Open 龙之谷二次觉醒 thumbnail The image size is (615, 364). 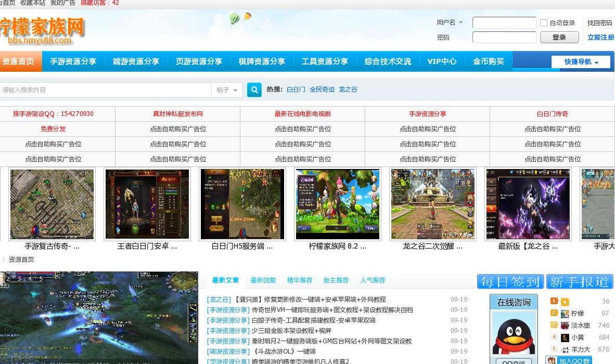pos(432,204)
